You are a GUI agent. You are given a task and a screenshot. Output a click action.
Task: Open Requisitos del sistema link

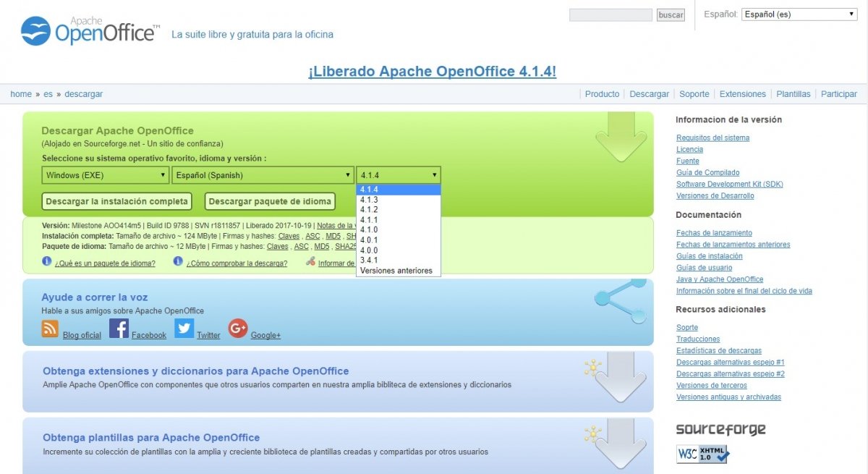pos(712,137)
